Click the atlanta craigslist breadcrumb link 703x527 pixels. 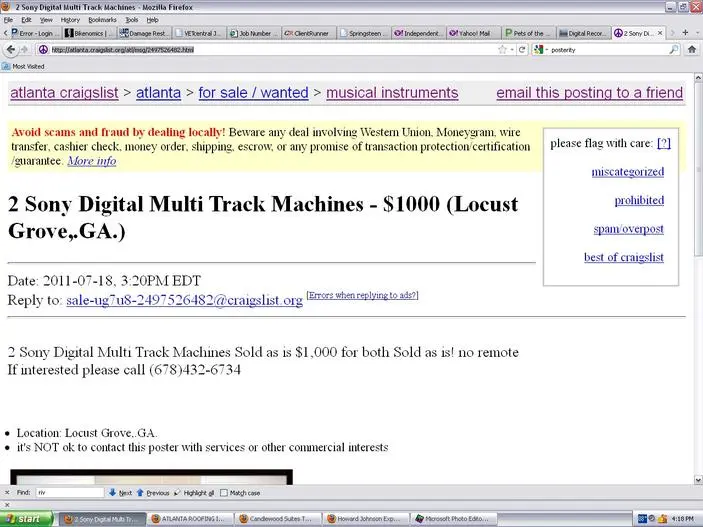click(64, 93)
